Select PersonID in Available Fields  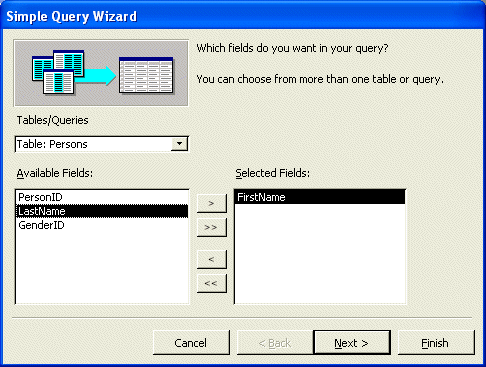click(102, 197)
